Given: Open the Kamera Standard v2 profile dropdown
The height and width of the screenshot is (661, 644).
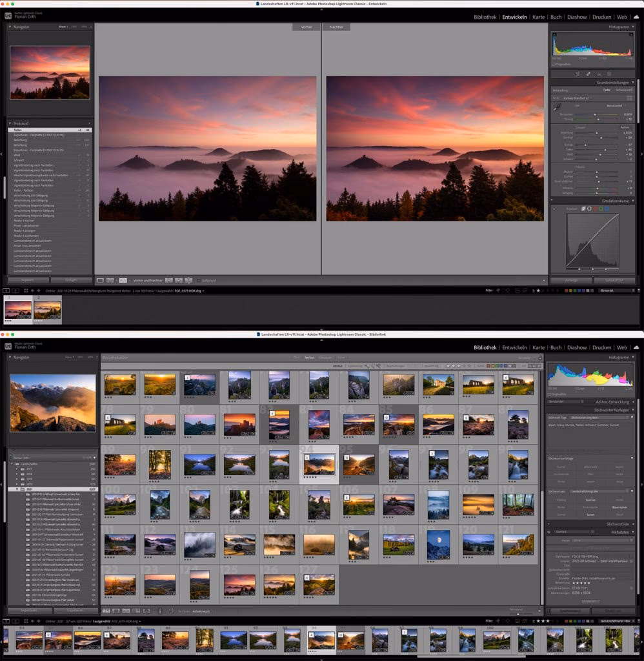Looking at the screenshot, I should pos(577,97).
